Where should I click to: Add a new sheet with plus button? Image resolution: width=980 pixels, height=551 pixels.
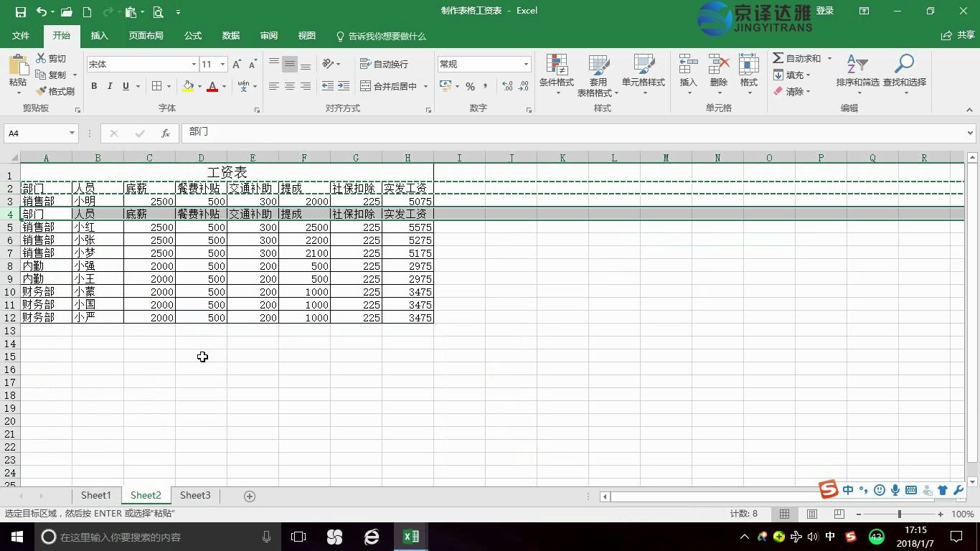tap(250, 496)
